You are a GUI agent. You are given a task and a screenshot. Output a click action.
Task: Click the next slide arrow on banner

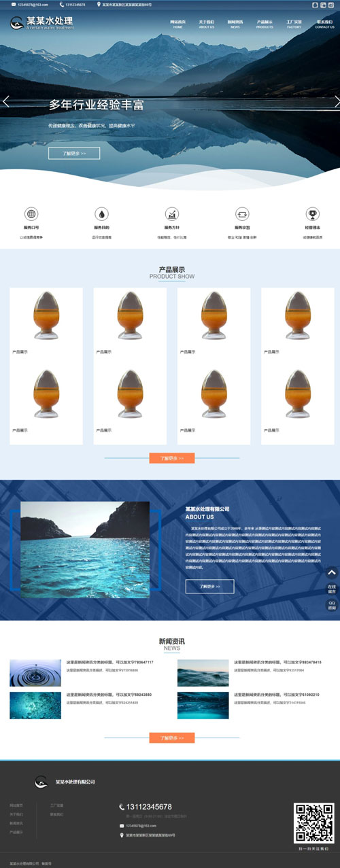click(337, 102)
